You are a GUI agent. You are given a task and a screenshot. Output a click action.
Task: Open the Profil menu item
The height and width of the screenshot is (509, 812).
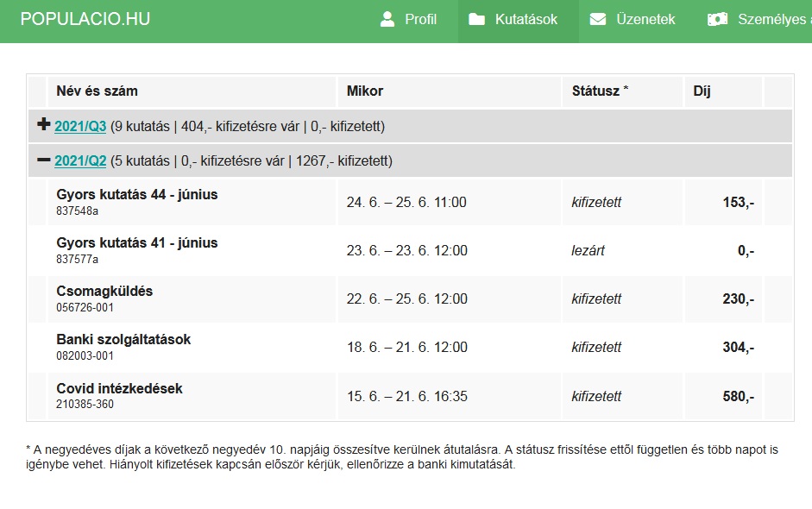(420, 19)
